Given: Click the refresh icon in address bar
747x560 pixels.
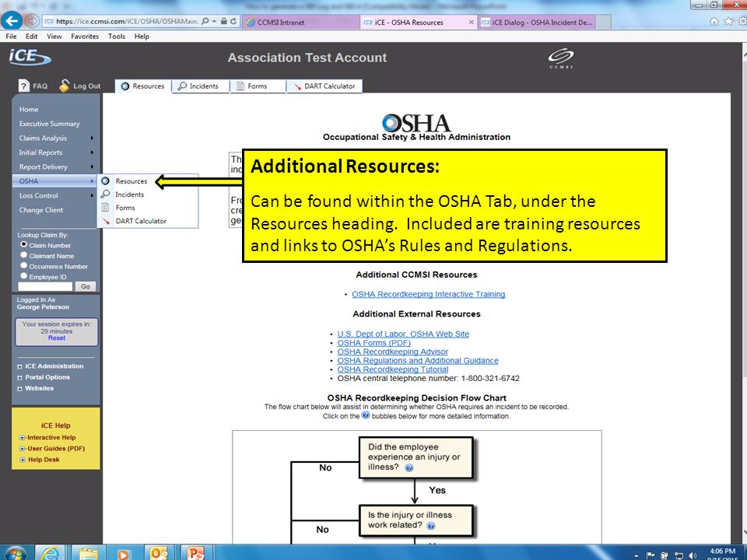Looking at the screenshot, I should 233,22.
